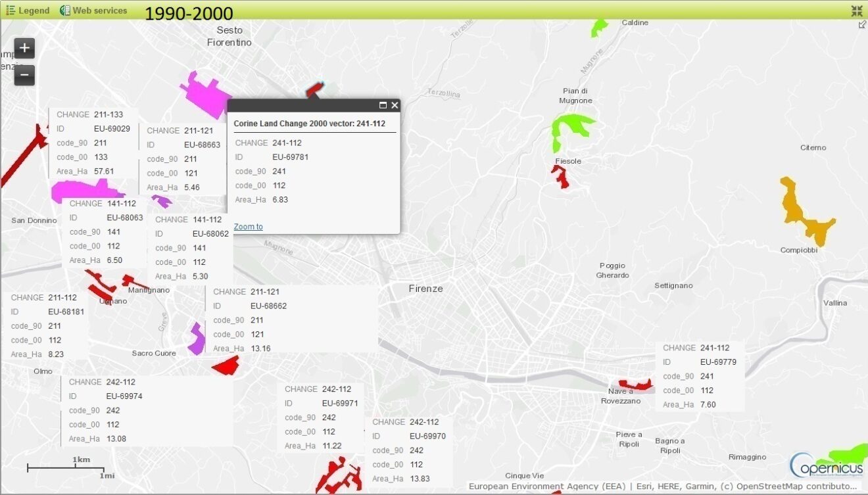Zoom in with the plus button
868x495 pixels.
(24, 48)
